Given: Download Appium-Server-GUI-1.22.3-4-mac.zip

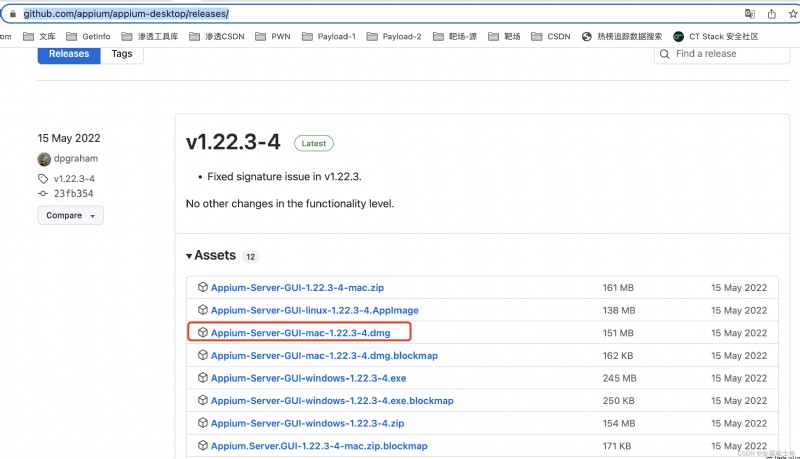Looking at the screenshot, I should click(x=297, y=288).
